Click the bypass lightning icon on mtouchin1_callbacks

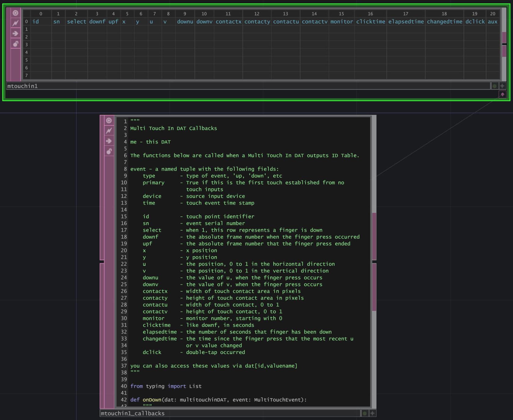click(109, 130)
